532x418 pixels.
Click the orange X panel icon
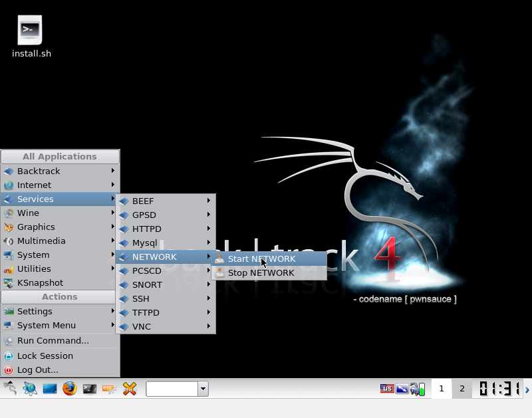[130, 389]
